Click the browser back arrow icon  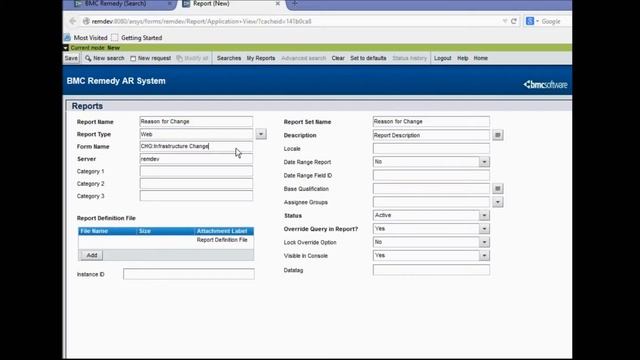point(73,21)
